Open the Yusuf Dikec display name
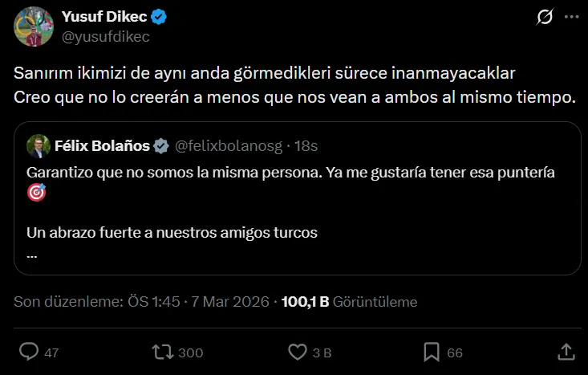 (106, 16)
